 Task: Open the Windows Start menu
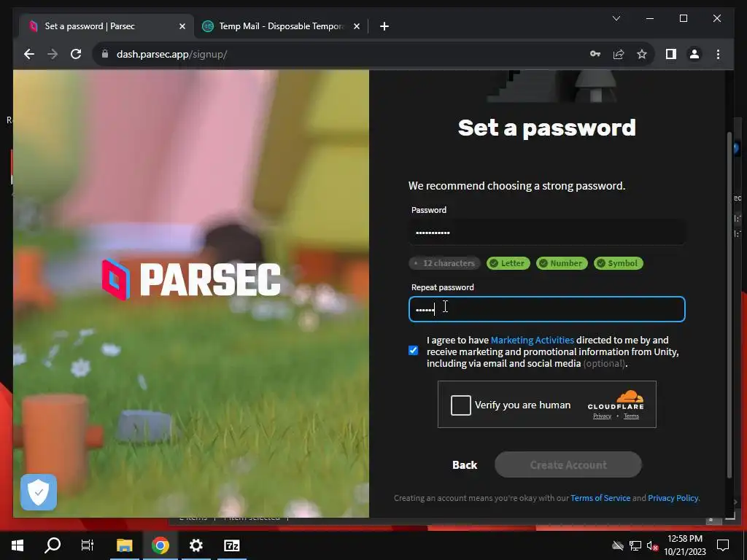[x=18, y=545]
